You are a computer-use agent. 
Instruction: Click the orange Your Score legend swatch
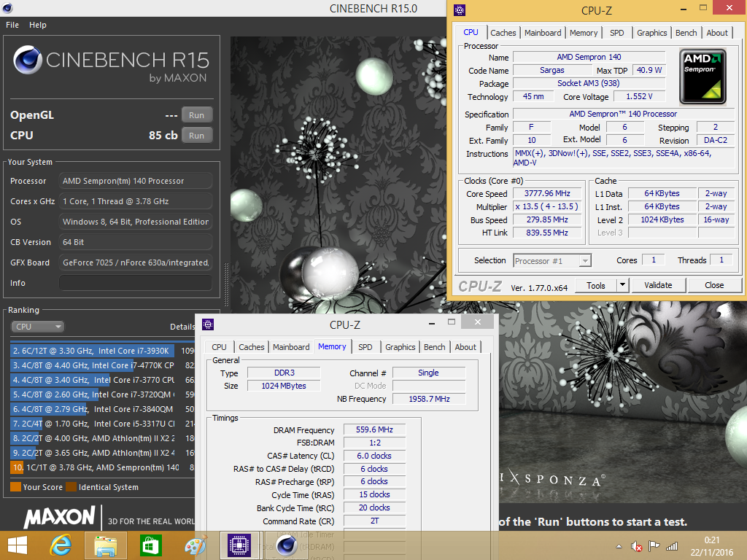[x=16, y=486]
